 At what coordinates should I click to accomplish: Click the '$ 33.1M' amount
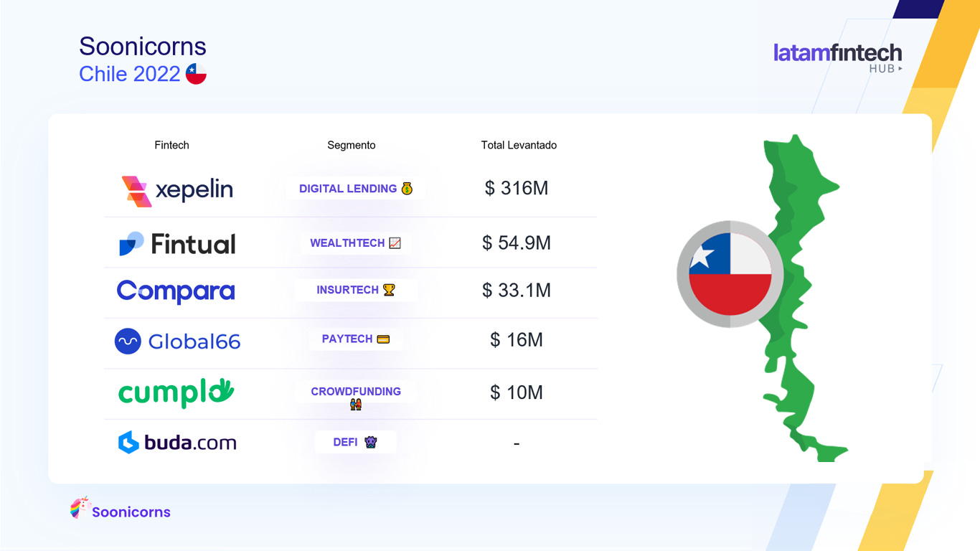click(517, 290)
